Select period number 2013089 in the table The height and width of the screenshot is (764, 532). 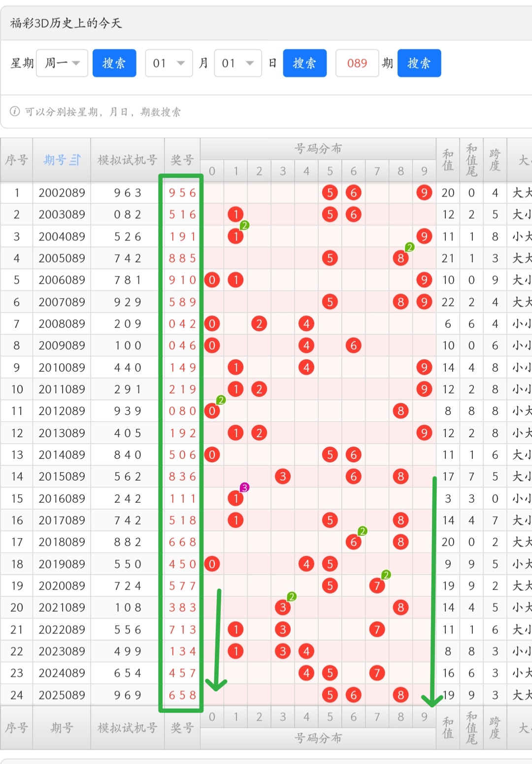62,433
